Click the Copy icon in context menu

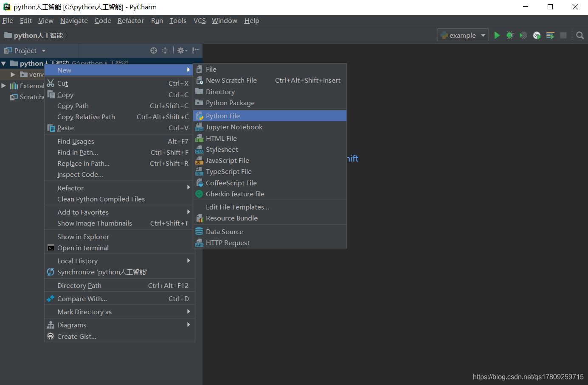(51, 94)
